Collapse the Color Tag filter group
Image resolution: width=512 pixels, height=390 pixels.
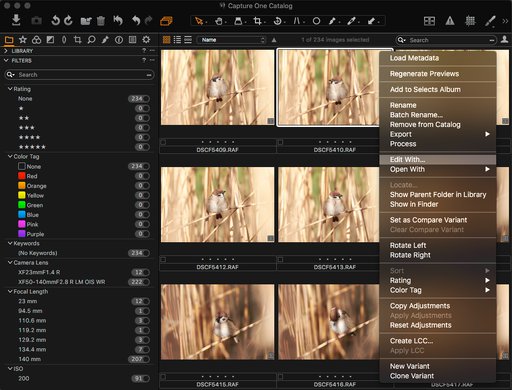pos(10,156)
